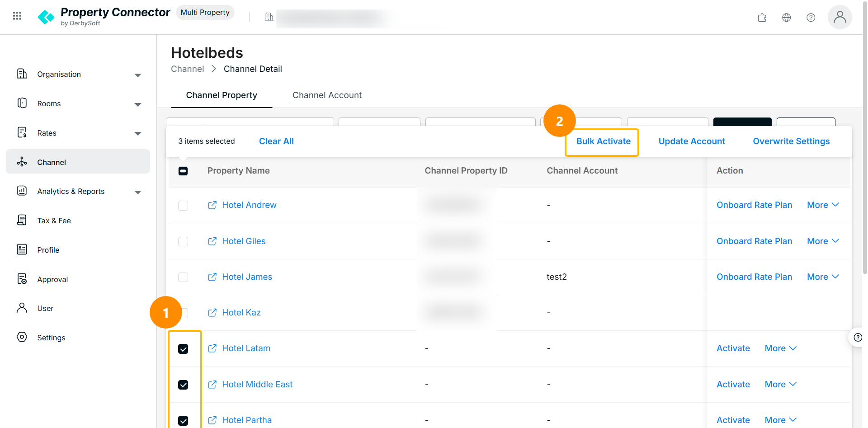
Task: Open More dropdown for Hotel James
Action: tap(823, 277)
